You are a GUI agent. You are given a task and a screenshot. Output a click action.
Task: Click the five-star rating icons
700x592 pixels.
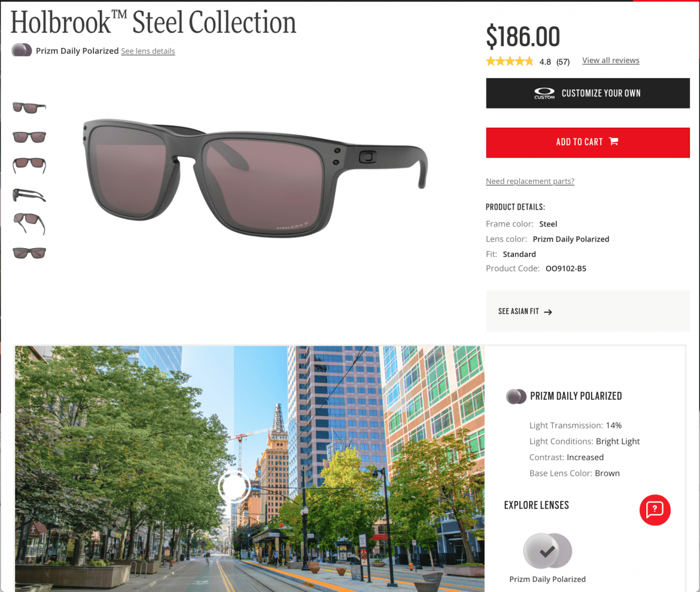tap(509, 61)
